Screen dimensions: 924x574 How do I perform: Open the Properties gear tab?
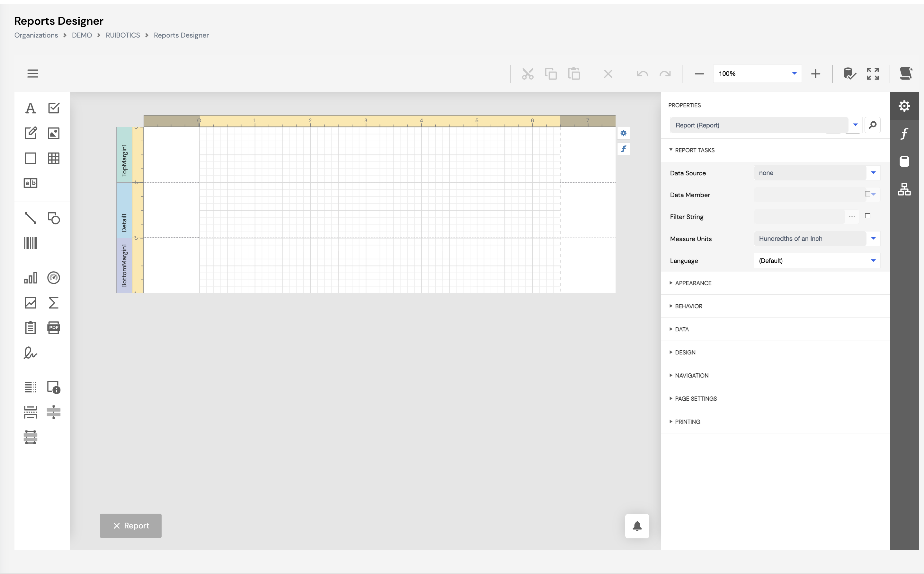tap(904, 106)
